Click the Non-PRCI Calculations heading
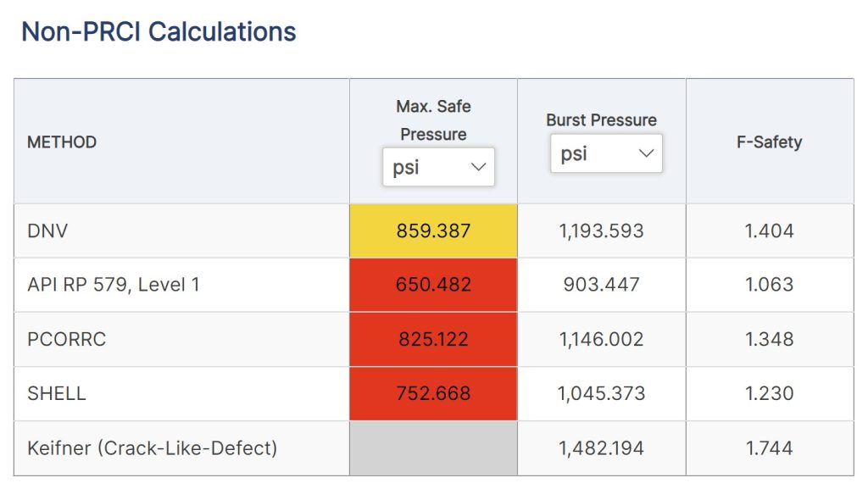868x500 pixels. (159, 31)
